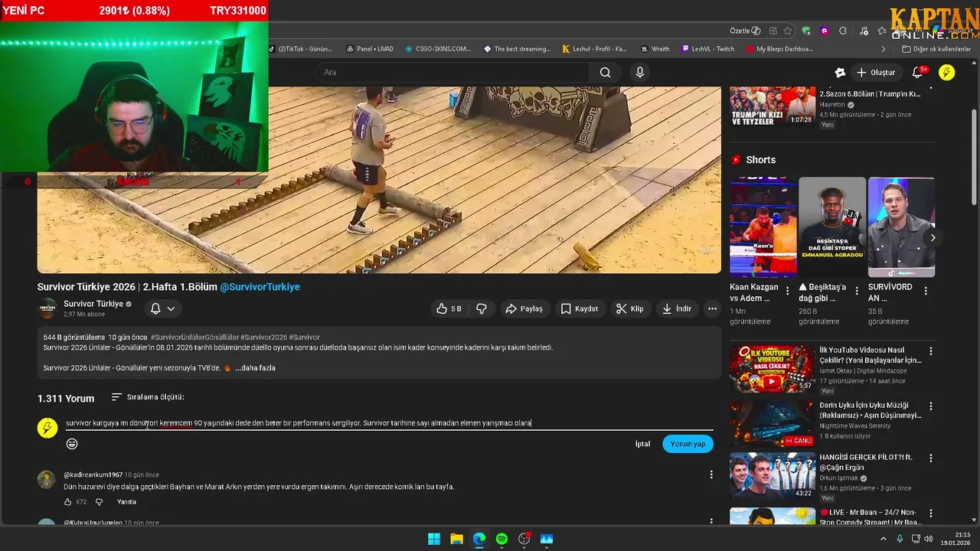
Task: Open Diğer sık kullanılanlar folder
Action: pyautogui.click(x=936, y=49)
